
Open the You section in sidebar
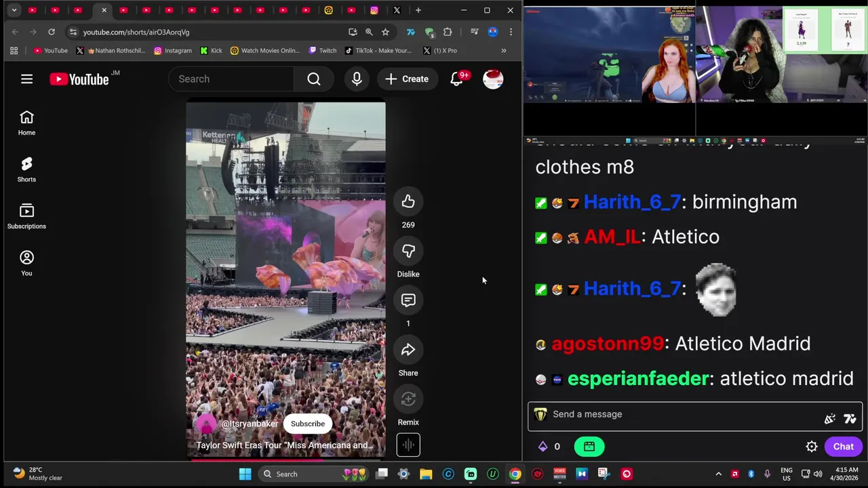click(x=26, y=264)
